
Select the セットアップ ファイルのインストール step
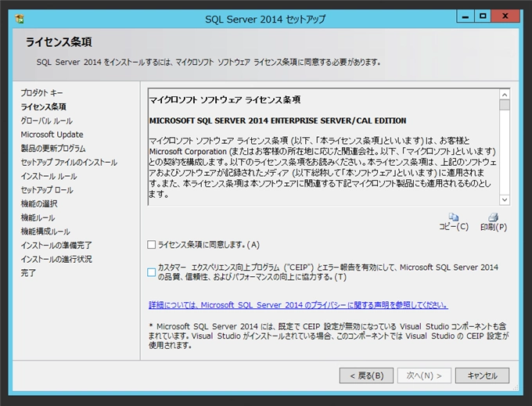coord(69,162)
